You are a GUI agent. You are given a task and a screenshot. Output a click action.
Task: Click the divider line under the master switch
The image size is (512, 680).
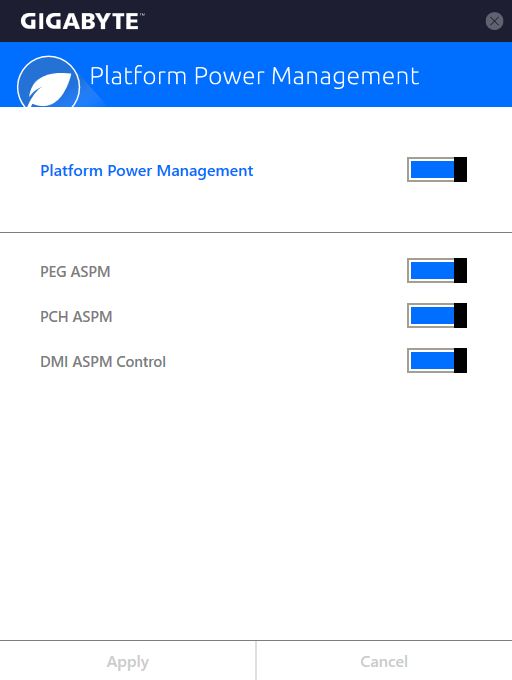(256, 232)
